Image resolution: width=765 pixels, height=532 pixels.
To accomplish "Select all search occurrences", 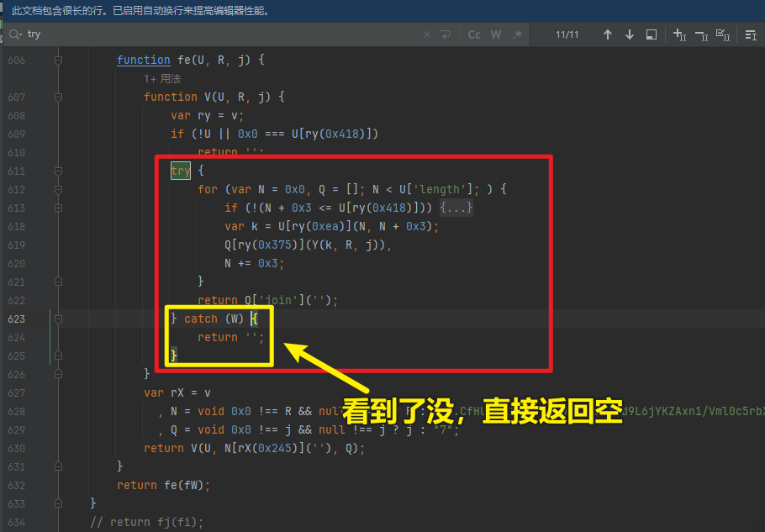I will pos(722,34).
